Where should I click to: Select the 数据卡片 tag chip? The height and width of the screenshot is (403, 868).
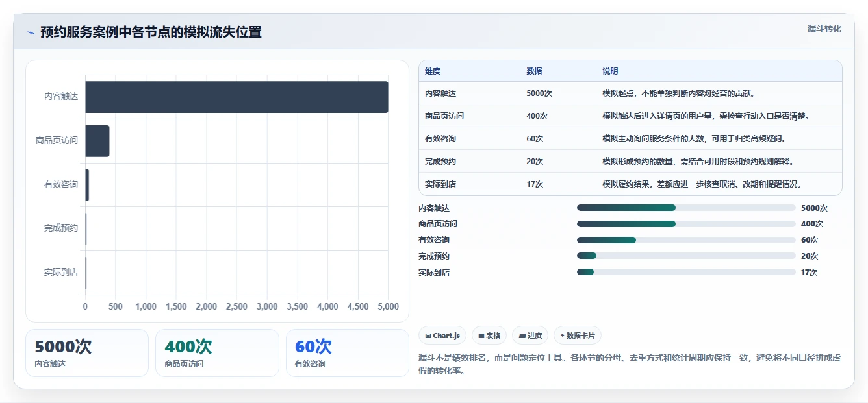(578, 336)
